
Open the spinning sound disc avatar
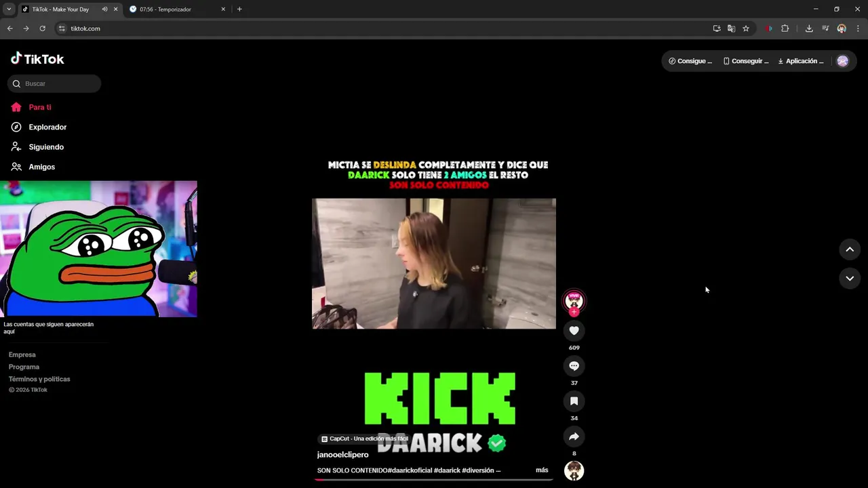[574, 470]
